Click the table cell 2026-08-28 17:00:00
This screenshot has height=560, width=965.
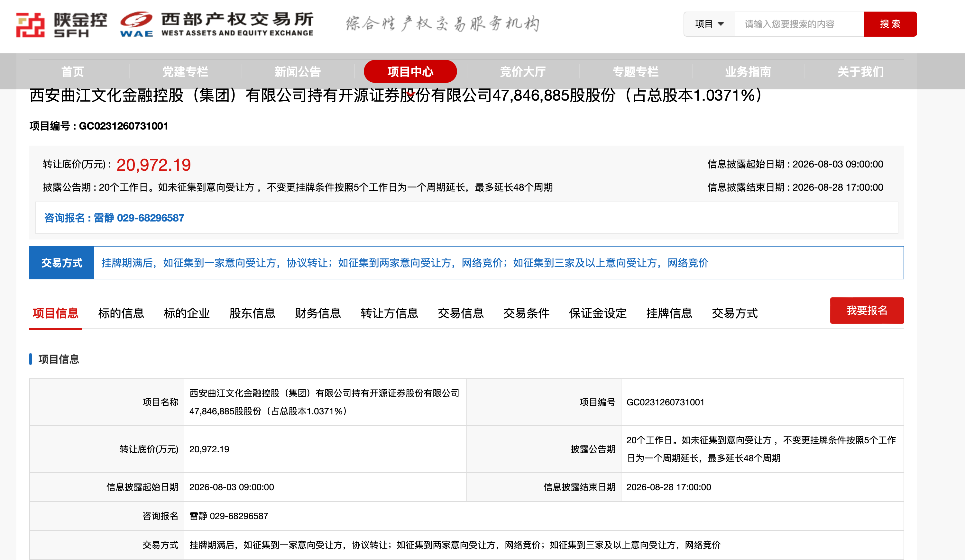(762, 487)
